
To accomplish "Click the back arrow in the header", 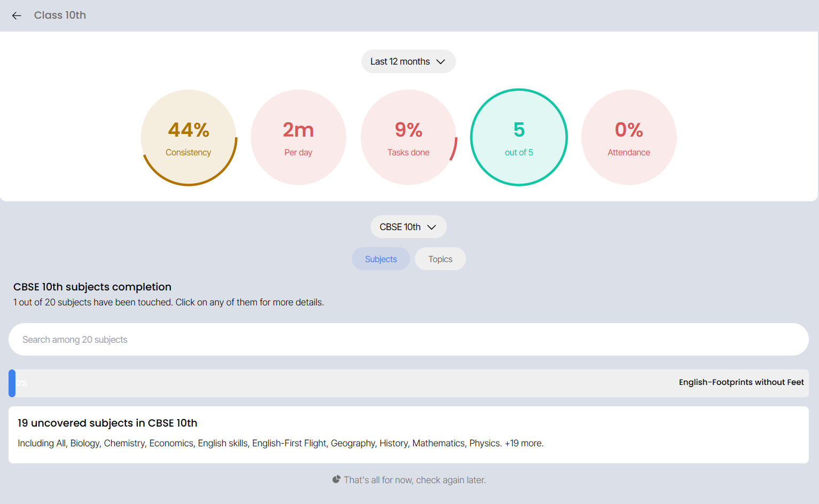I will [x=17, y=15].
